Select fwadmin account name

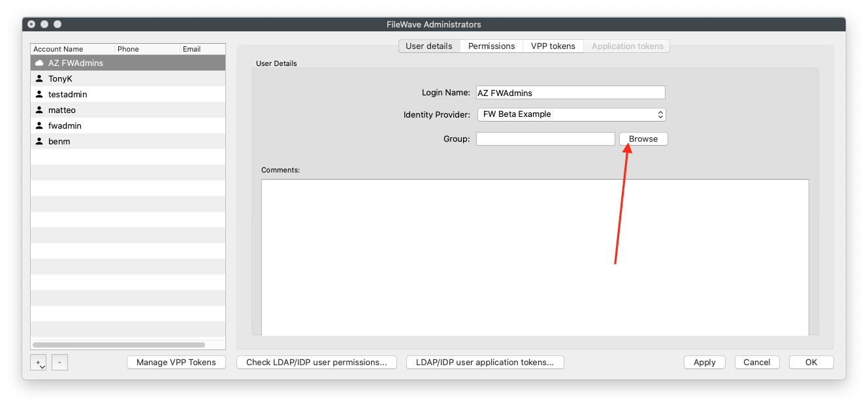click(65, 125)
